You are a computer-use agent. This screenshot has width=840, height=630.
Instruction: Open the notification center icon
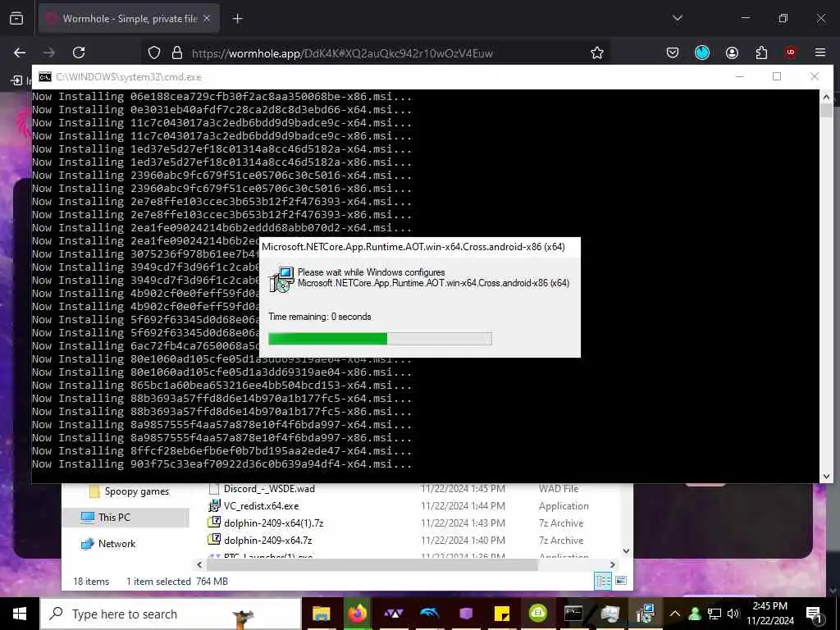(814, 614)
